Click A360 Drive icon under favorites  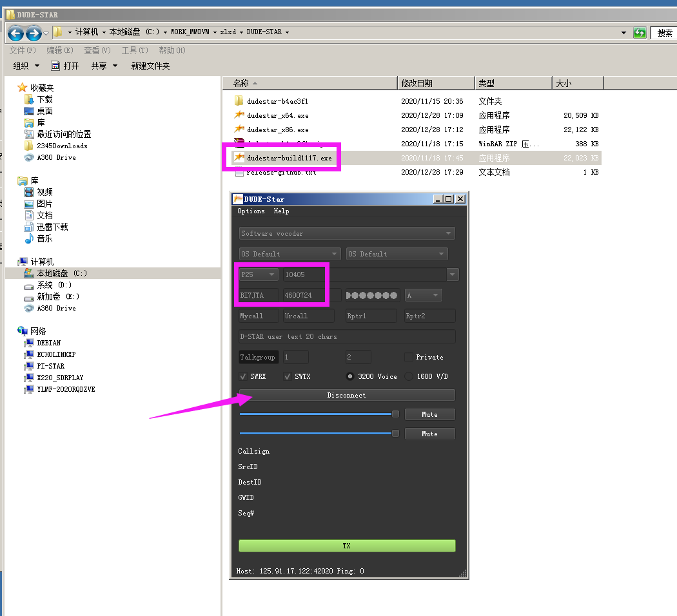29,157
